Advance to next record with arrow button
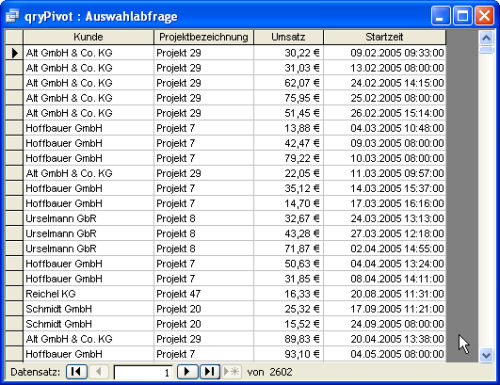500x385 pixels. coord(188,371)
